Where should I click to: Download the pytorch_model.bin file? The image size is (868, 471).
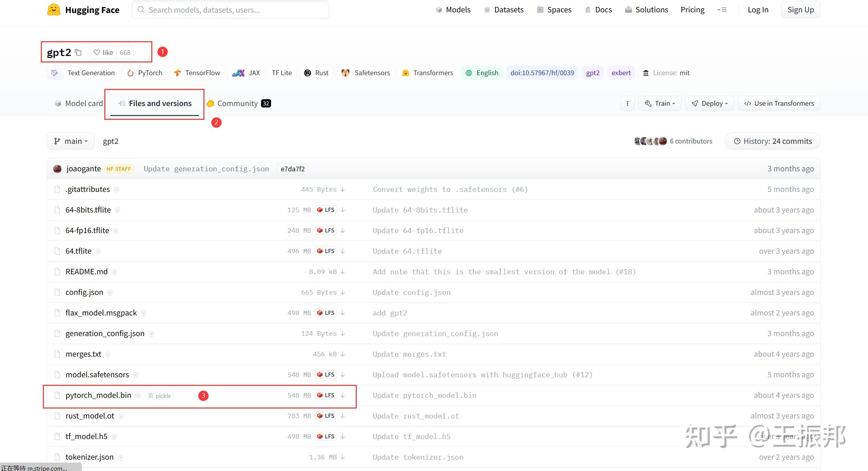click(x=343, y=395)
